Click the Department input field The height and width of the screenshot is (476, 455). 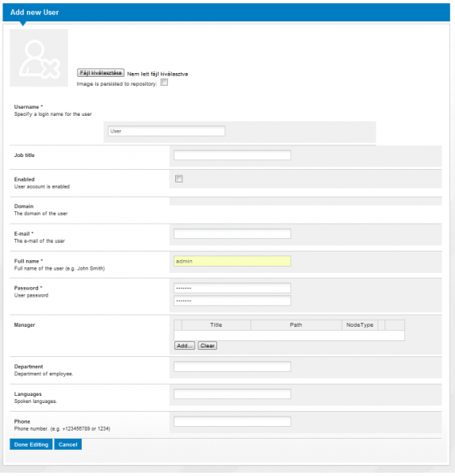(x=232, y=367)
